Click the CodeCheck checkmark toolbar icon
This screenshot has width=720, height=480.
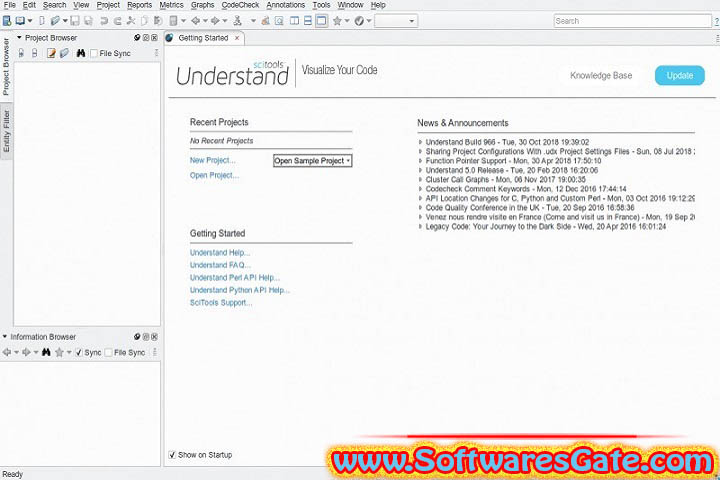(x=359, y=21)
